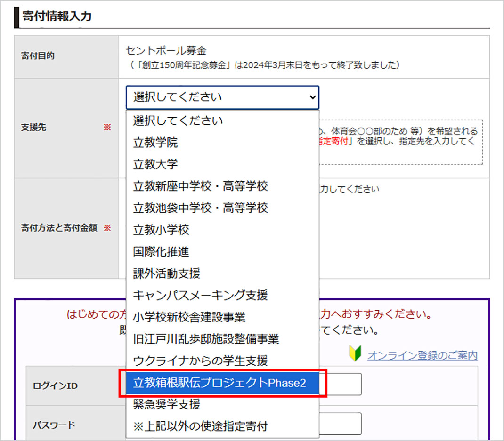
Task: Choose キャンパスメーキング支援 option
Action: tap(200, 295)
